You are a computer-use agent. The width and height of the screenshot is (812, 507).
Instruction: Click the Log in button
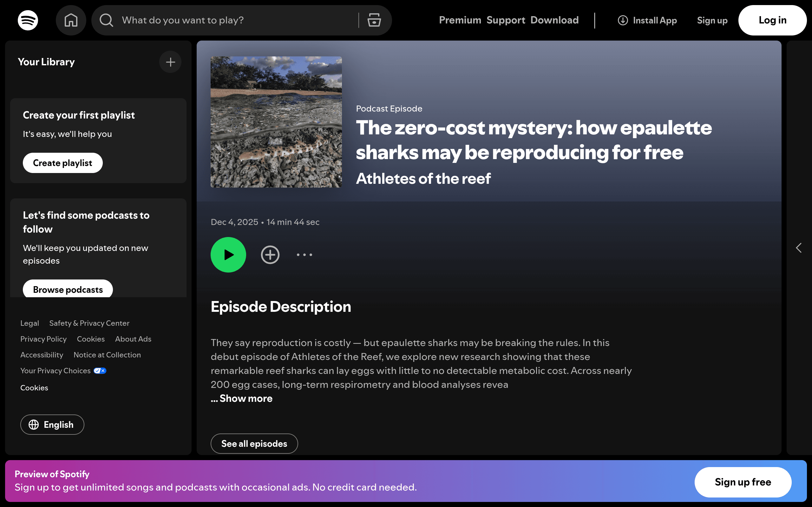point(772,20)
